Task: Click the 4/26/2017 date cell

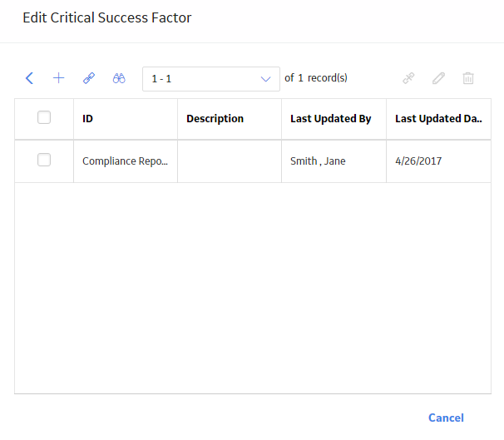Action: (438, 161)
